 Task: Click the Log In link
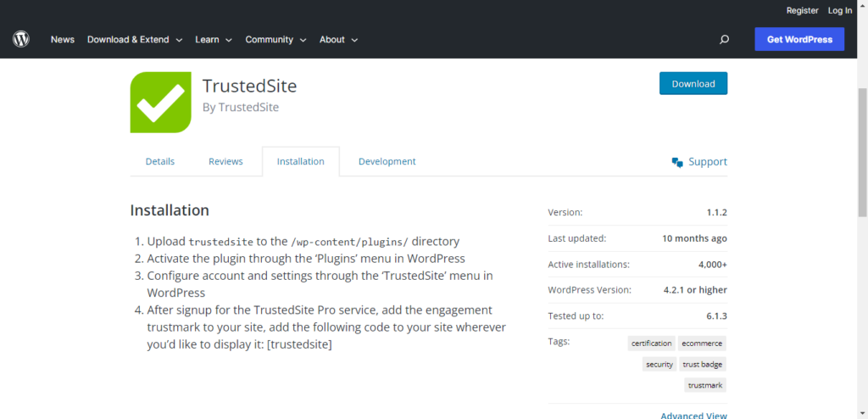(x=840, y=10)
